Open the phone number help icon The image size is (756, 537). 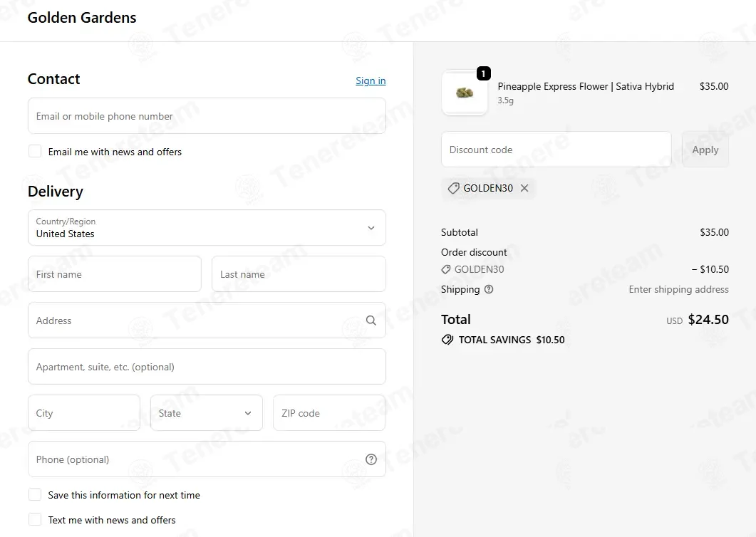(x=371, y=459)
